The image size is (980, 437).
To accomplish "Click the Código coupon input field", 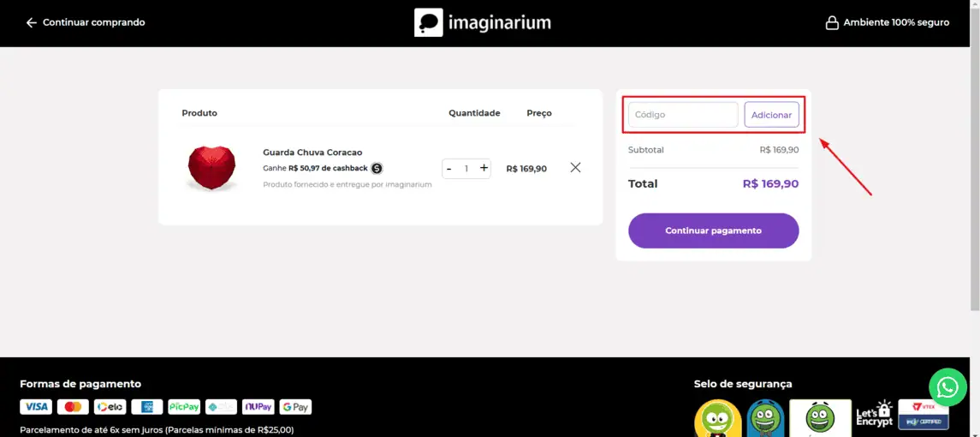I will [x=683, y=115].
